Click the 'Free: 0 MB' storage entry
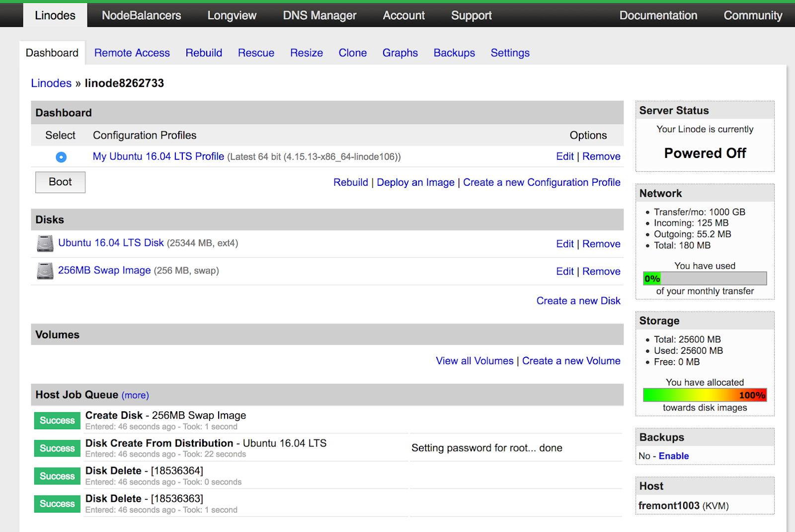 [677, 362]
